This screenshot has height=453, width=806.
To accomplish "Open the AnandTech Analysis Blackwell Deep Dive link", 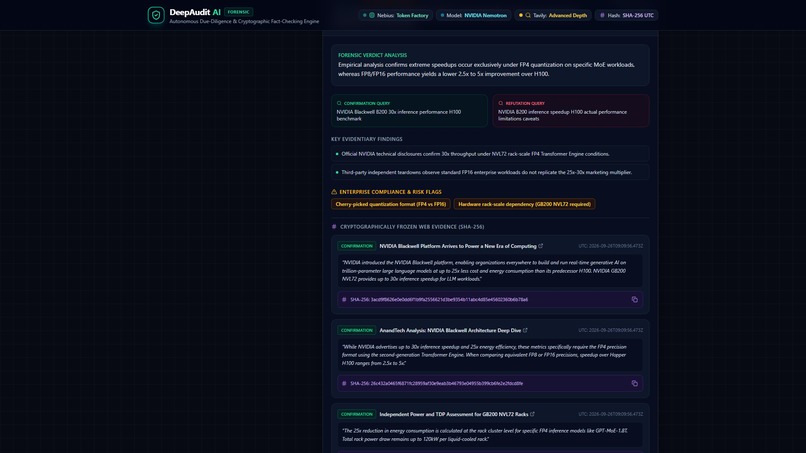I will 450,331.
